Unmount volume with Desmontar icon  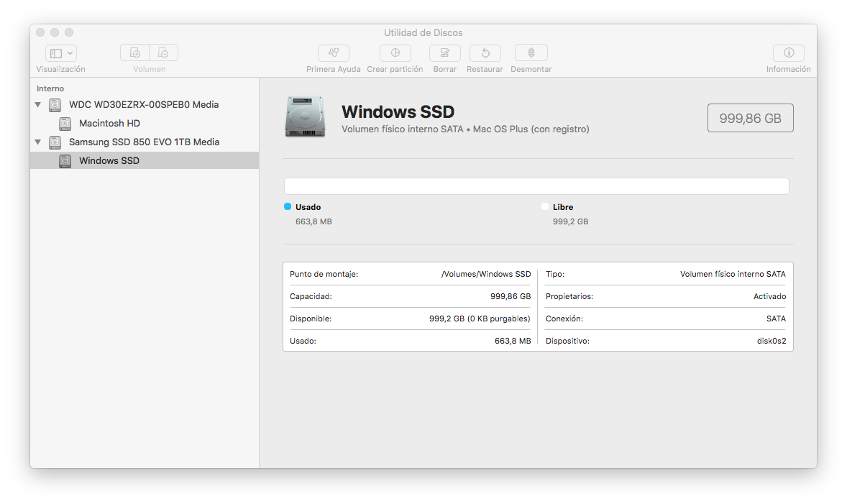click(x=531, y=53)
